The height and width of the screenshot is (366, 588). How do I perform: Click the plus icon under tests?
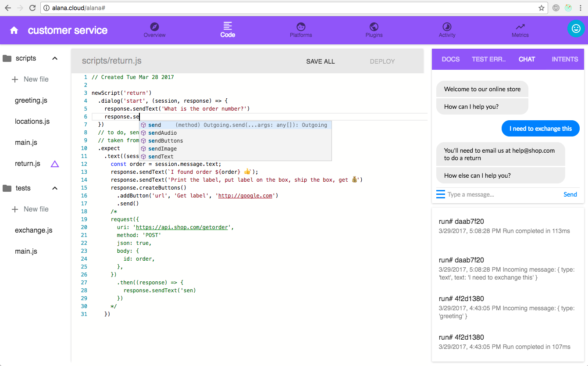pos(15,209)
